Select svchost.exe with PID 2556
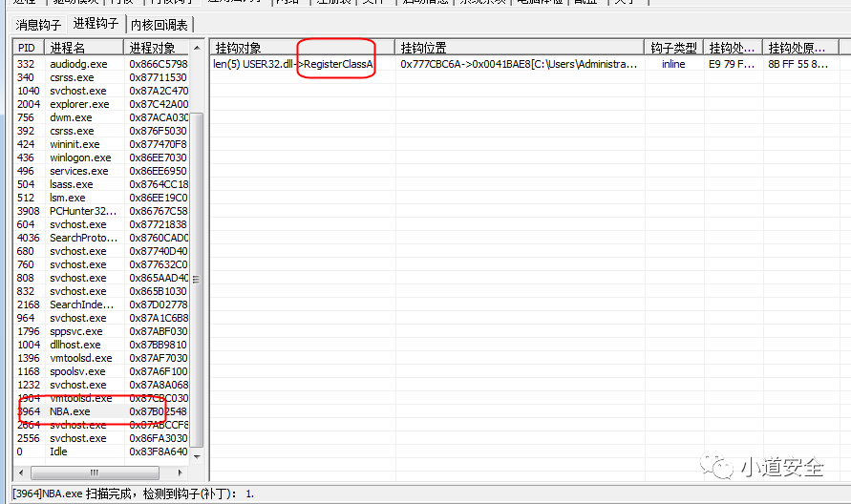The height and width of the screenshot is (504, 851). 101,438
